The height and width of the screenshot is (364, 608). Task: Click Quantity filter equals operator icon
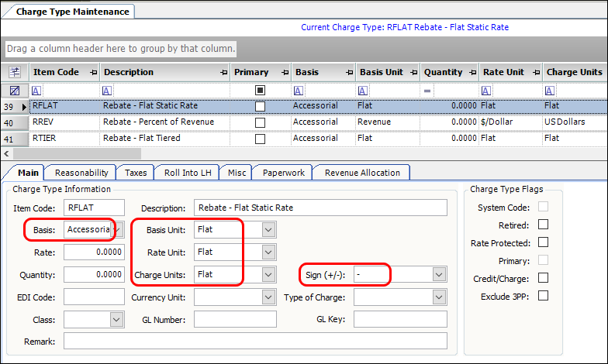pos(427,91)
